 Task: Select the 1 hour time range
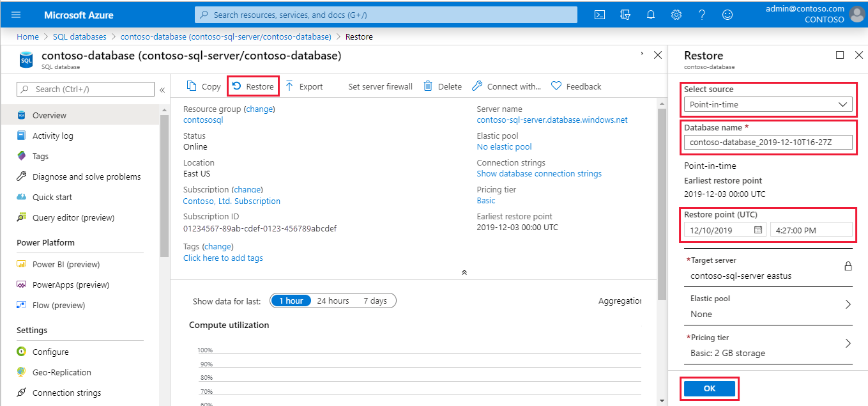tap(291, 301)
